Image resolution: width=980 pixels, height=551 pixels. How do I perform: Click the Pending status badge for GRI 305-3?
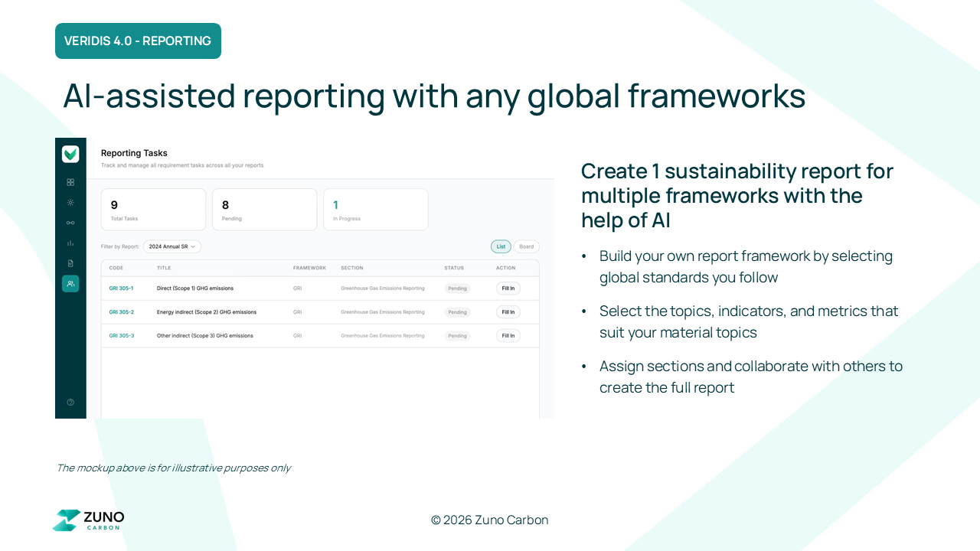(457, 336)
